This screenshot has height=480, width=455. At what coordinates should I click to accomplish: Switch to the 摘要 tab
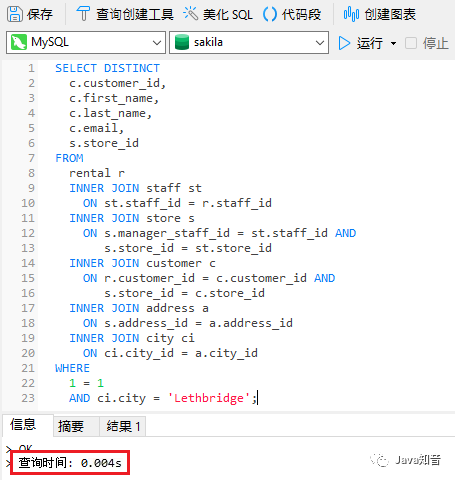point(71,426)
